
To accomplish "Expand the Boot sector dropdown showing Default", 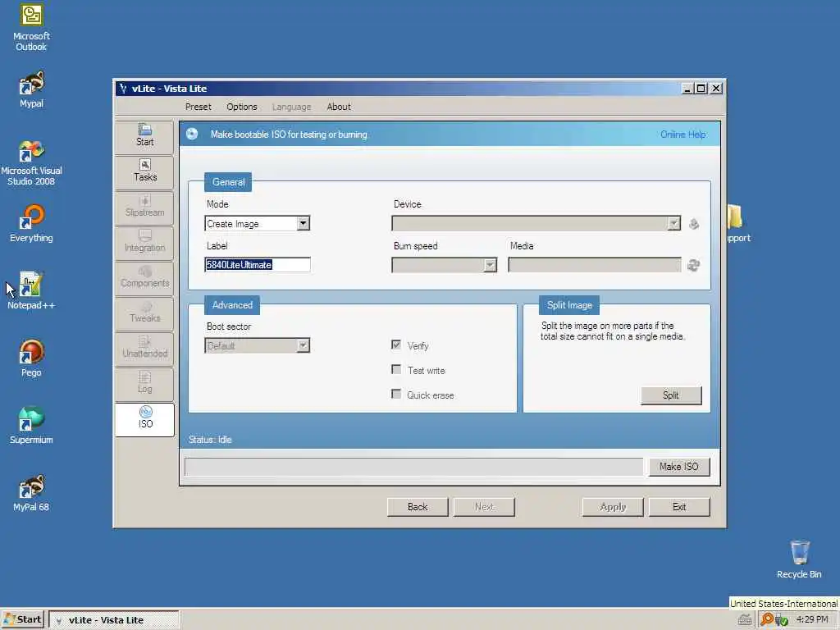I will (304, 345).
